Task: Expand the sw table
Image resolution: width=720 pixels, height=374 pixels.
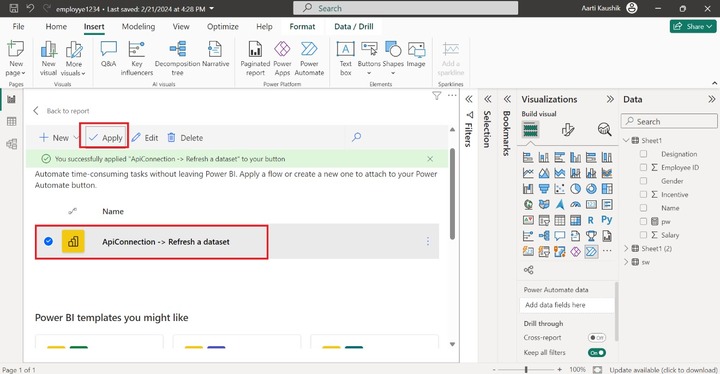Action: (626, 262)
